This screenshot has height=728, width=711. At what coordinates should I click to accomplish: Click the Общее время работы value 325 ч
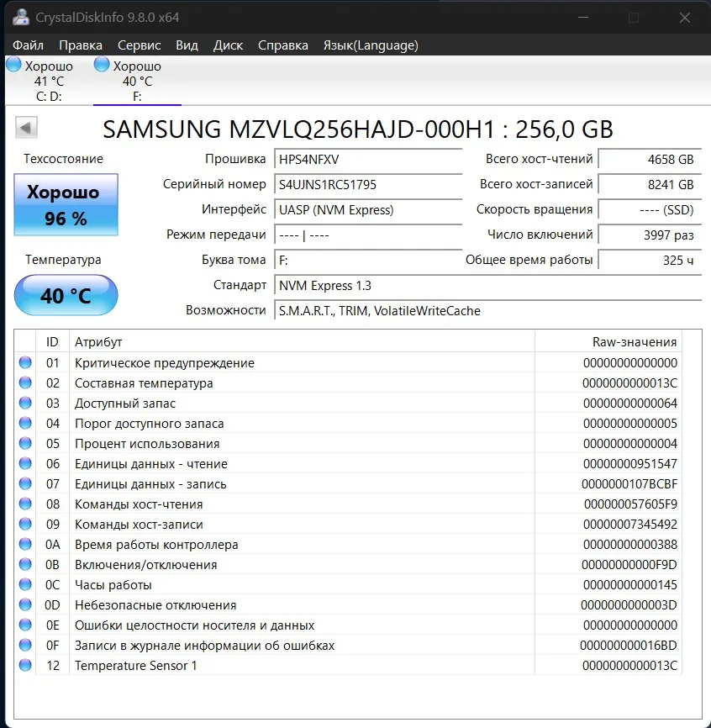[x=650, y=260]
